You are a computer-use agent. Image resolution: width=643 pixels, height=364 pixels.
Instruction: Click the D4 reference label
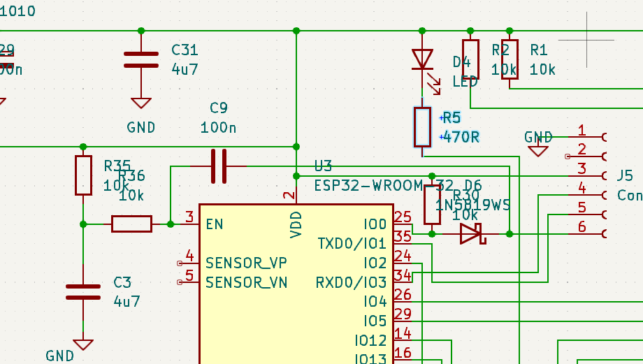click(x=461, y=62)
